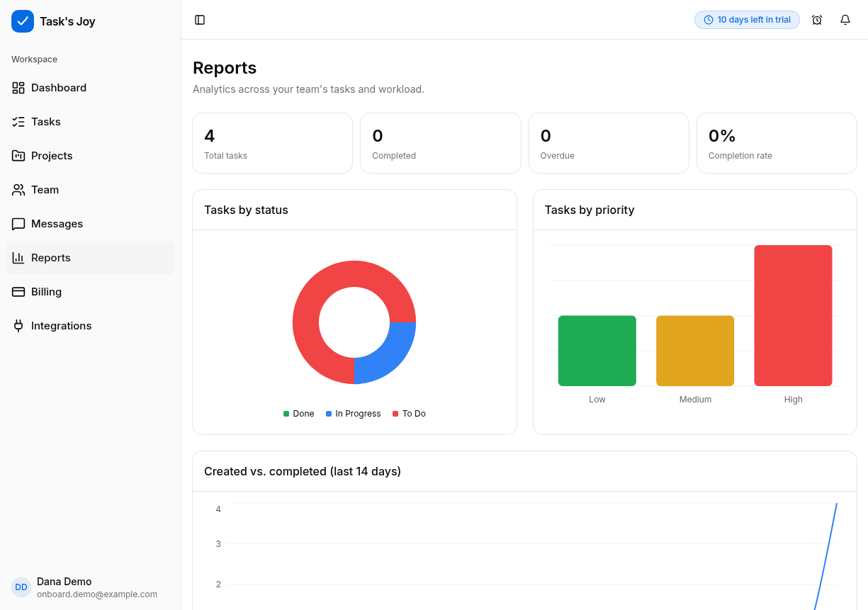This screenshot has width=868, height=610.
Task: Click the Workspace section label
Action: point(34,60)
